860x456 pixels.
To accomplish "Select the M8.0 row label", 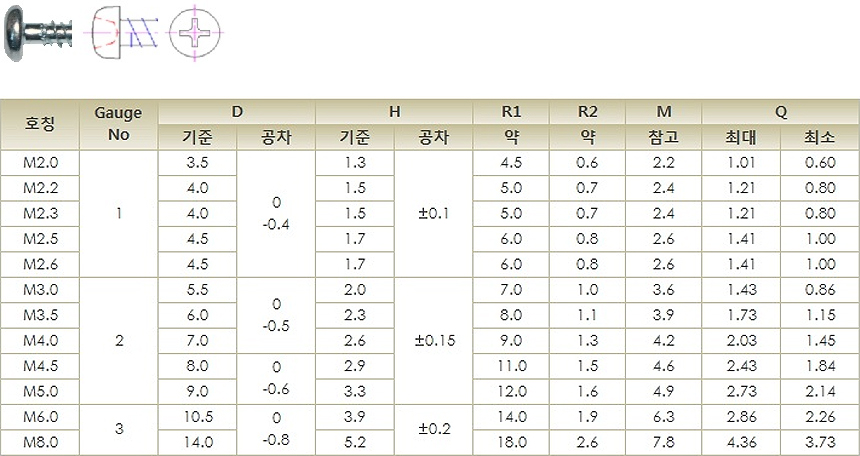I will (x=40, y=442).
